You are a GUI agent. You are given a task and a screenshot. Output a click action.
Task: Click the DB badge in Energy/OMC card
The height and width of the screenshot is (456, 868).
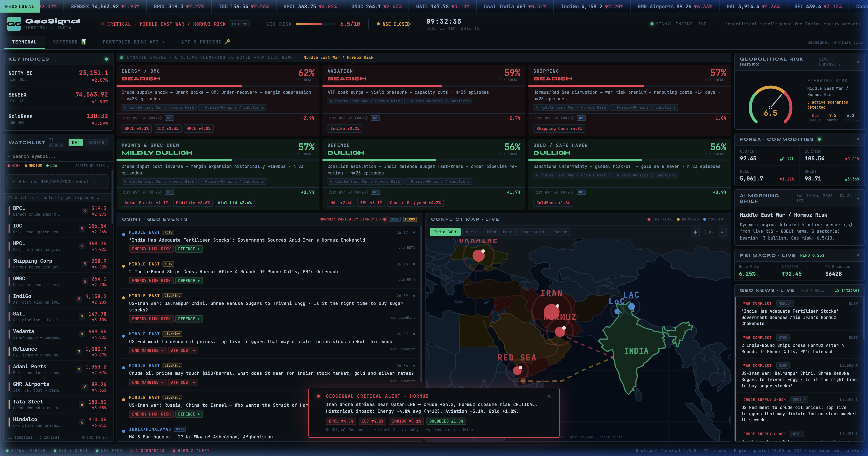pos(169,118)
